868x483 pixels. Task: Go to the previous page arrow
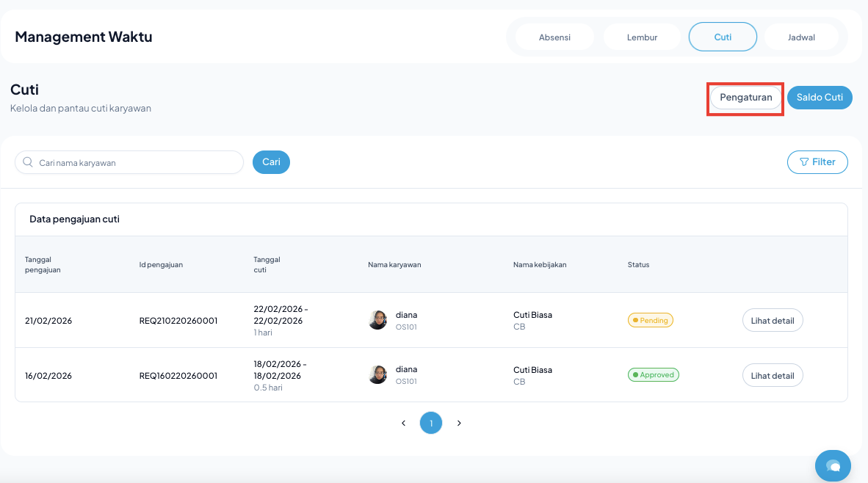point(403,424)
